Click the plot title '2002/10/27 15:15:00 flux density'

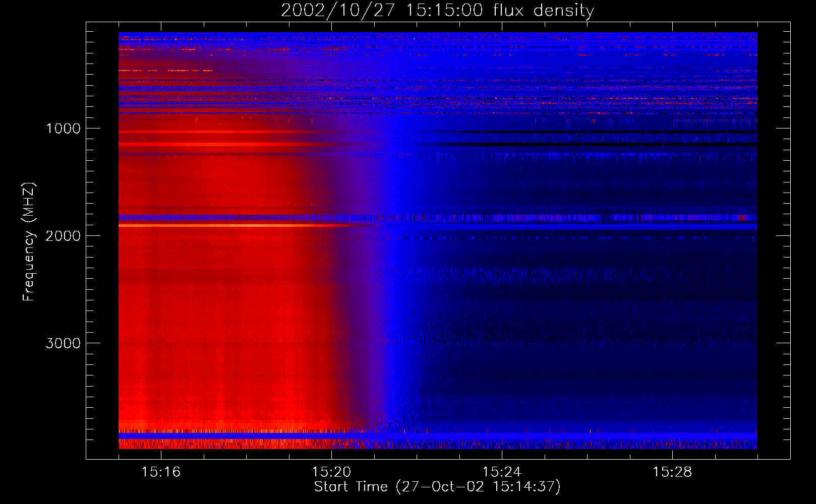pyautogui.click(x=437, y=10)
